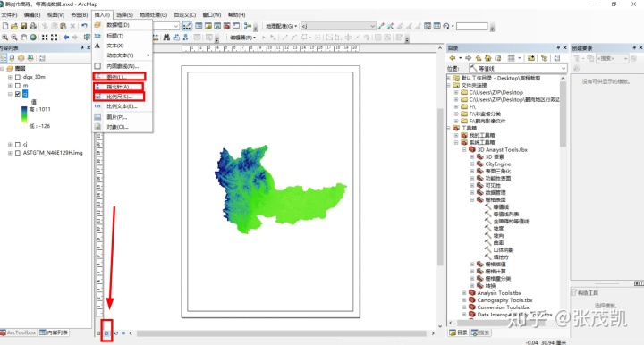Open the 编辑器(R) dropdown menu

pos(242,38)
